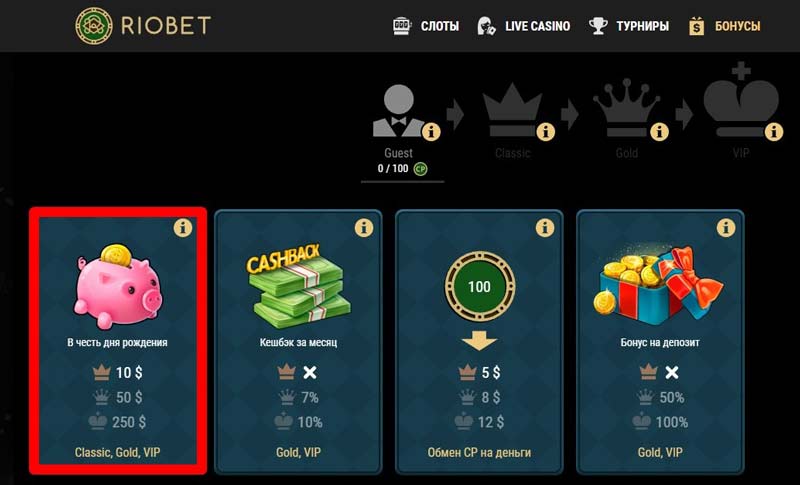Show info on monthly cashback card
The height and width of the screenshot is (485, 800).
click(364, 227)
